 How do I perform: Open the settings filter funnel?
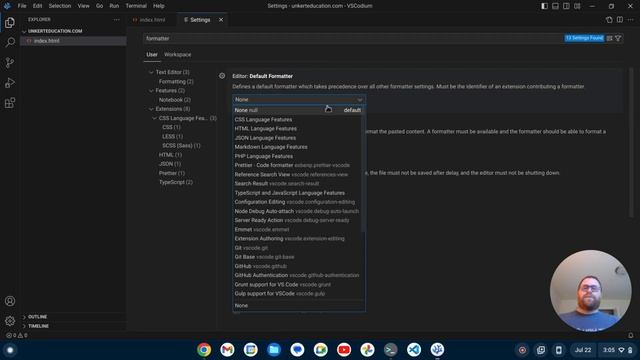pyautogui.click(x=618, y=38)
